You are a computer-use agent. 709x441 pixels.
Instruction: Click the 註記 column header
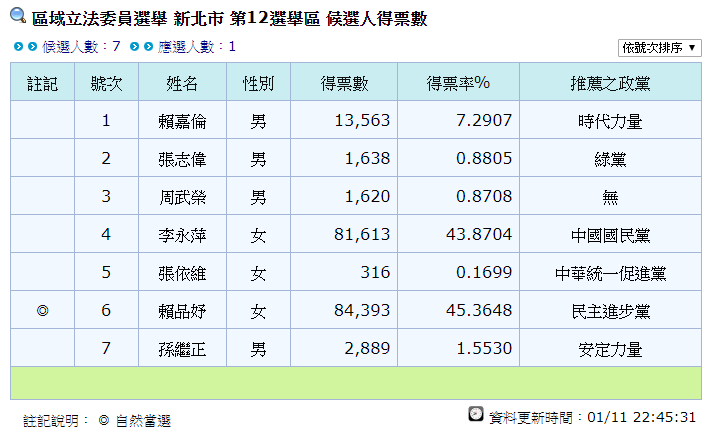point(43,83)
